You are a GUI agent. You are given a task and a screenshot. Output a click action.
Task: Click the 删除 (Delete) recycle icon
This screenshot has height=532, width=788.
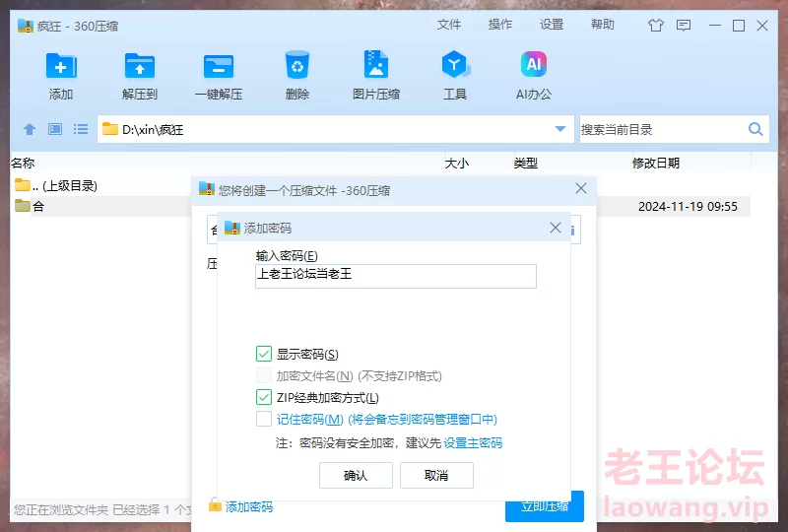(x=297, y=67)
